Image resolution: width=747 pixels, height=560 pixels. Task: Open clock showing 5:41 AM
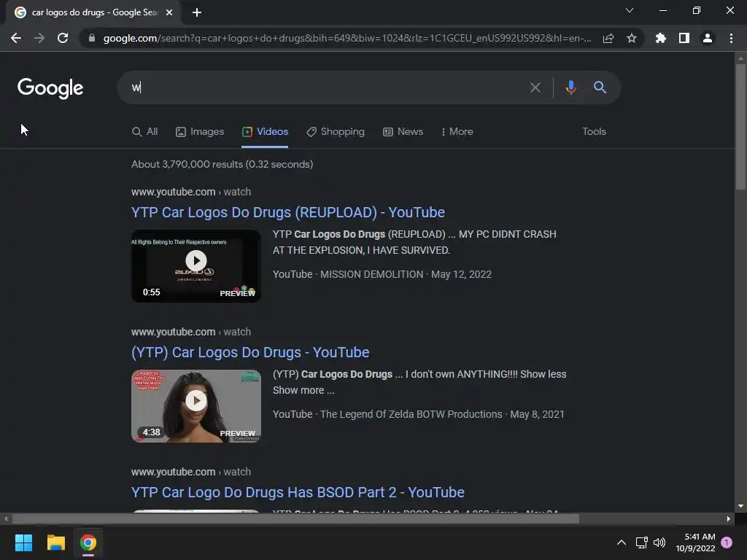click(695, 542)
